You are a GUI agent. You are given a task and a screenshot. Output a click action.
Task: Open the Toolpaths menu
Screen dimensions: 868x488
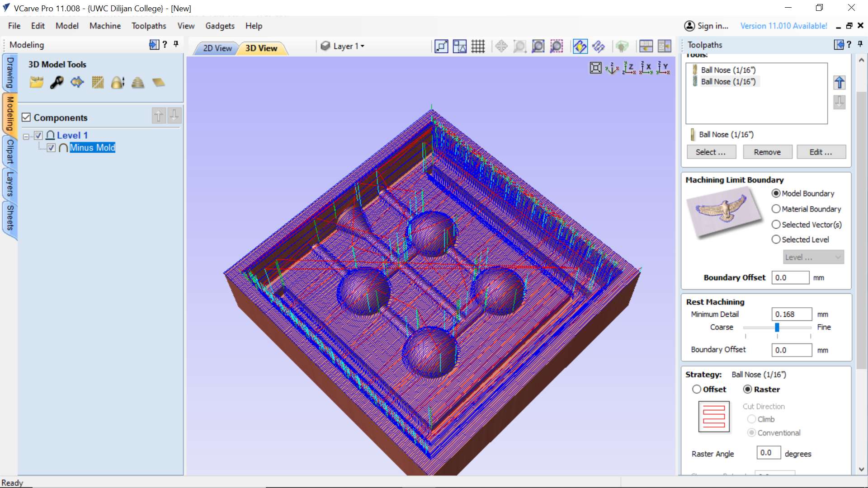click(149, 26)
